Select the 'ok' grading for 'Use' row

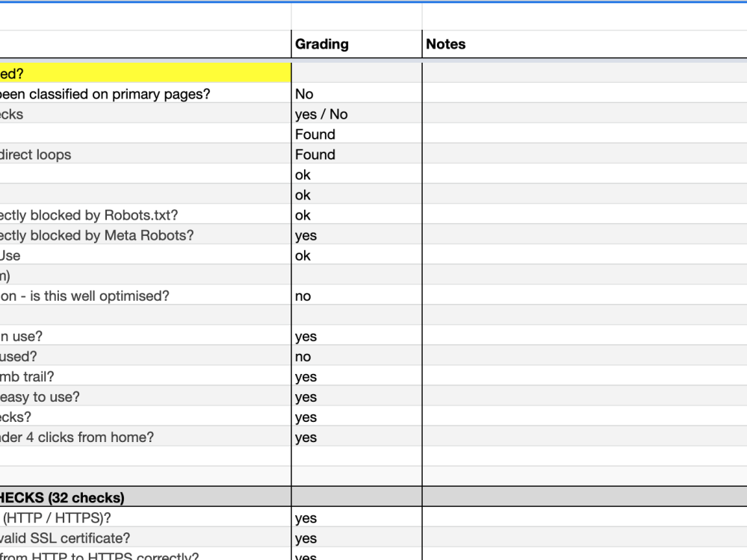point(356,255)
